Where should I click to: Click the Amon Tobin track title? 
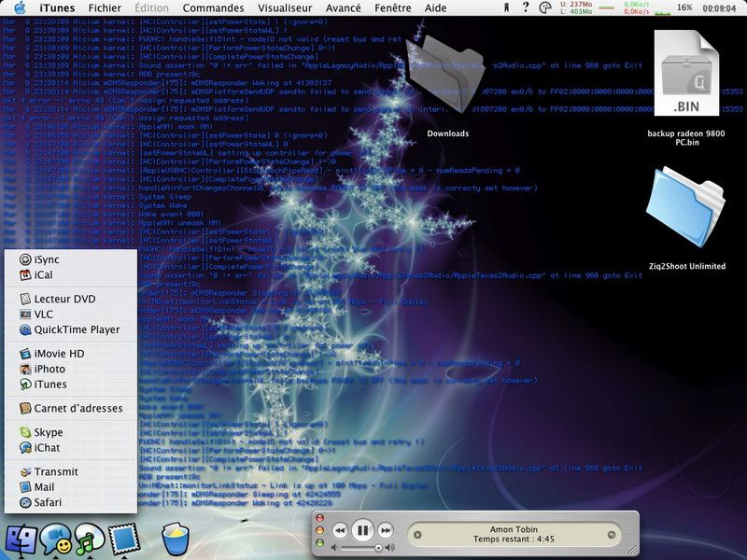pyautogui.click(x=514, y=529)
